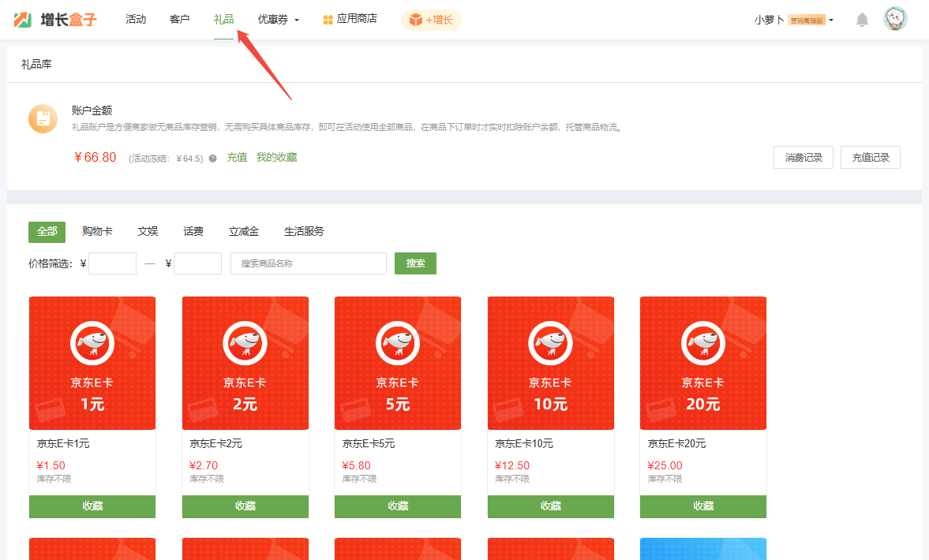Image resolution: width=929 pixels, height=560 pixels.
Task: Select the 礼品 menu item
Action: point(223,20)
